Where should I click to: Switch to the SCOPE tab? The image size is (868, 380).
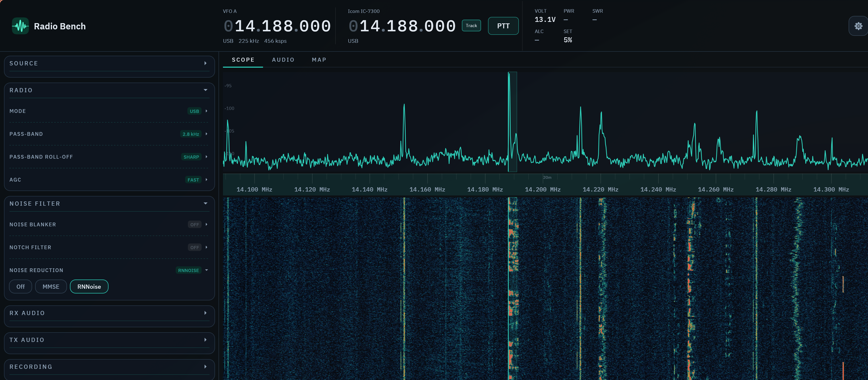pyautogui.click(x=243, y=60)
